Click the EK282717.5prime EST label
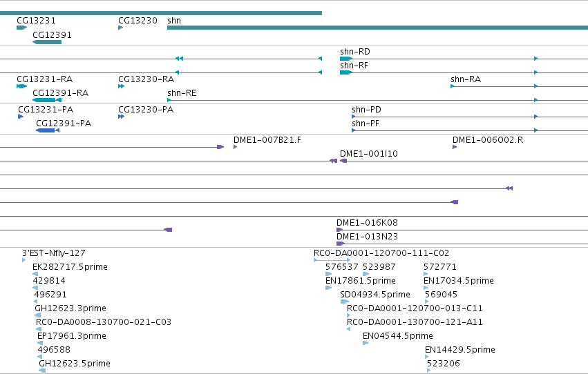 coord(70,267)
